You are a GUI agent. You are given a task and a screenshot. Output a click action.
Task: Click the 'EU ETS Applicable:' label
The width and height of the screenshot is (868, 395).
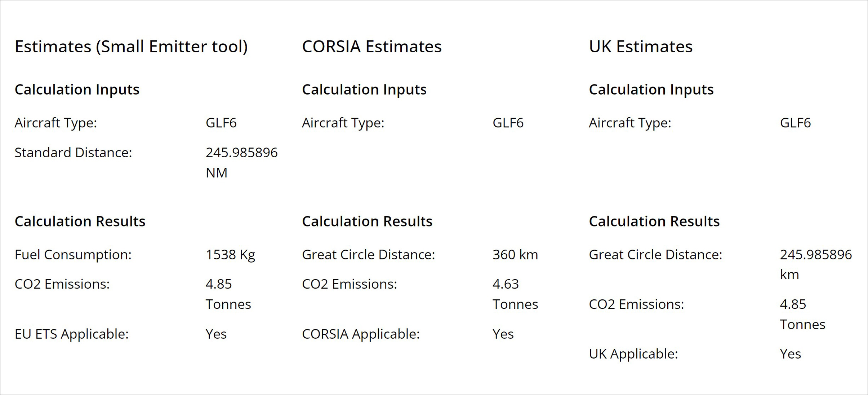[71, 334]
